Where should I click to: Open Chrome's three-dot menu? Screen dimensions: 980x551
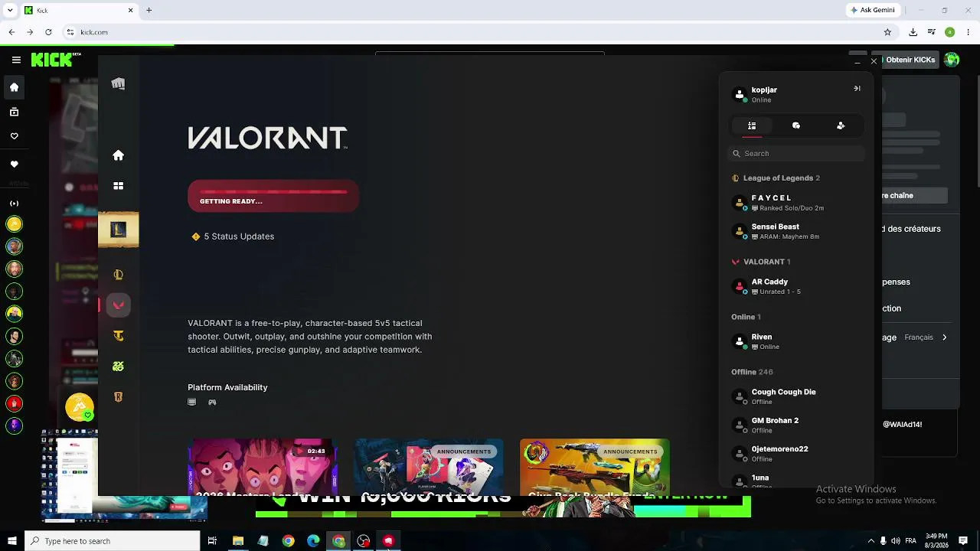tap(969, 32)
